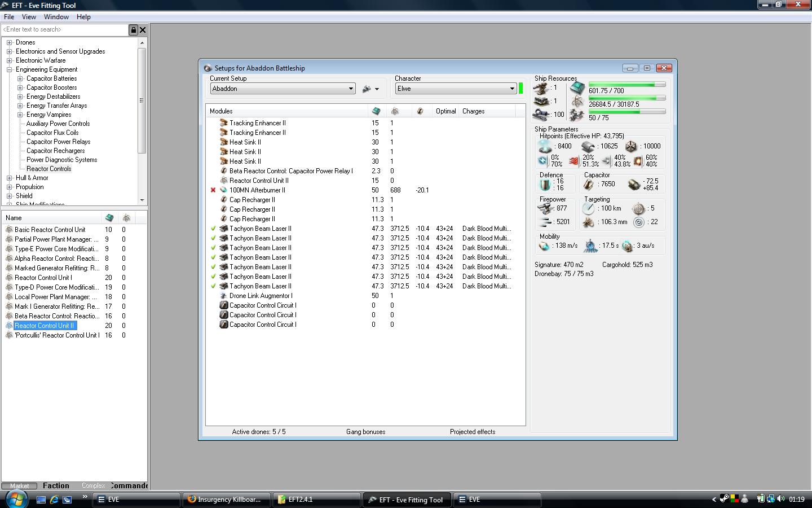Click the 100MN Afterburner II module icon
Image resolution: width=812 pixels, height=508 pixels.
pyautogui.click(x=223, y=190)
